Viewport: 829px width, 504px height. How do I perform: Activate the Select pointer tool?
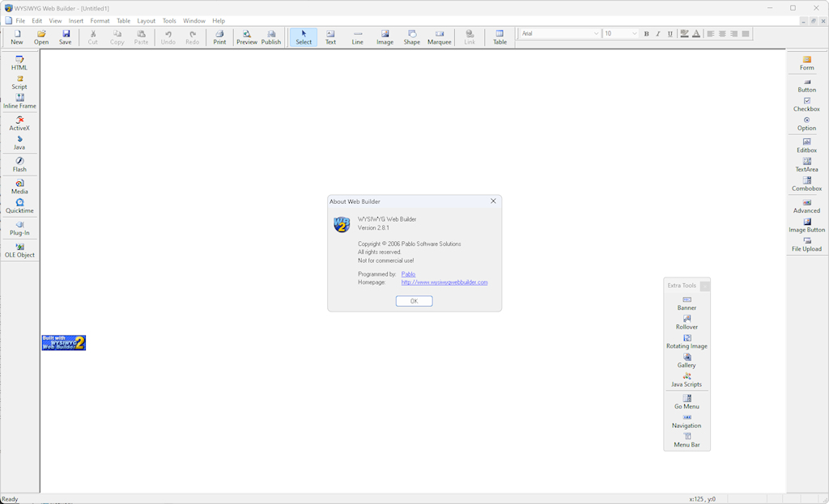coord(304,37)
